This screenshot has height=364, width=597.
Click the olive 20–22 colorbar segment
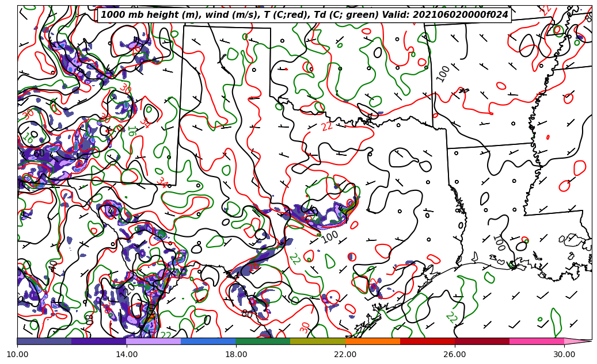point(318,341)
